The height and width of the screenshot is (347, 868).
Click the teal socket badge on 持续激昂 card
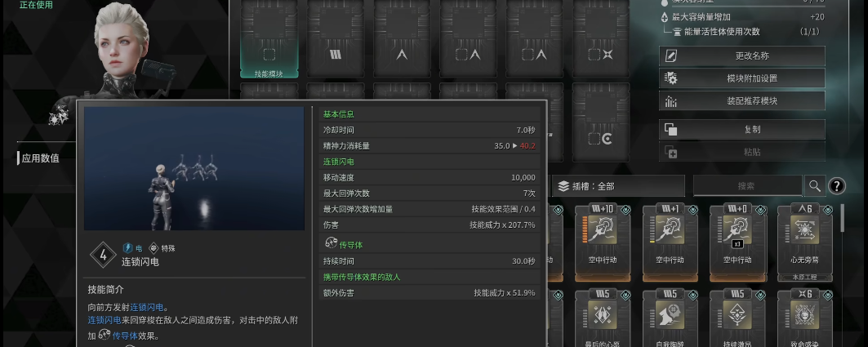point(760,295)
